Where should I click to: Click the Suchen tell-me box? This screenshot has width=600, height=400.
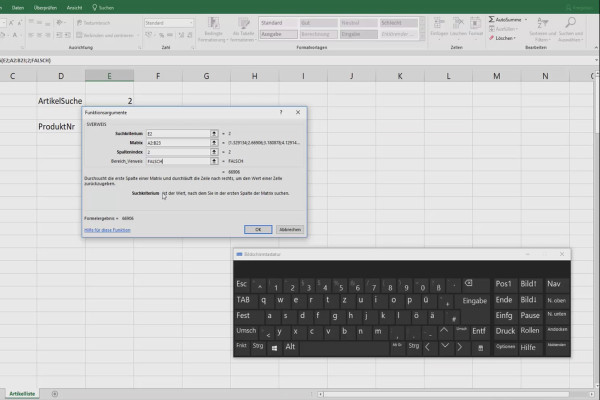coord(103,7)
